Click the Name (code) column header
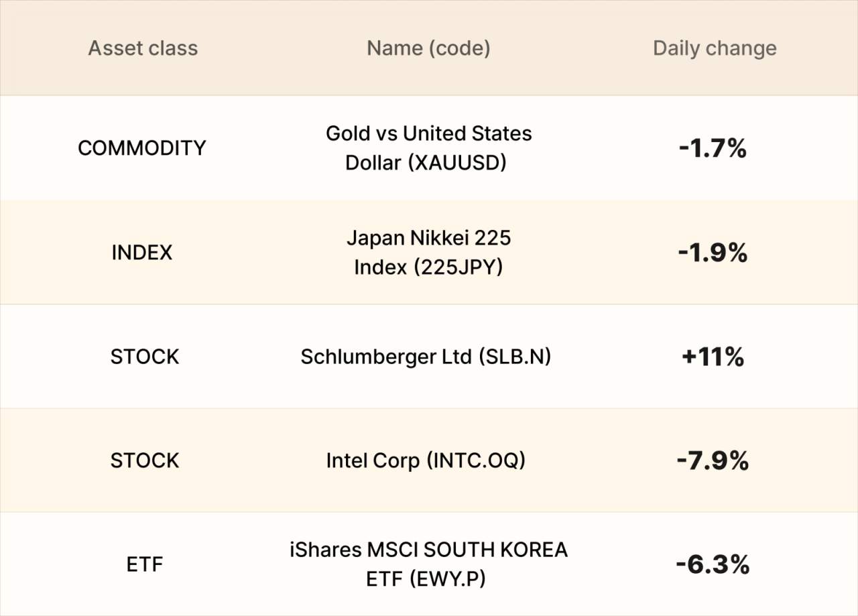Image resolution: width=858 pixels, height=616 pixels. [x=428, y=48]
